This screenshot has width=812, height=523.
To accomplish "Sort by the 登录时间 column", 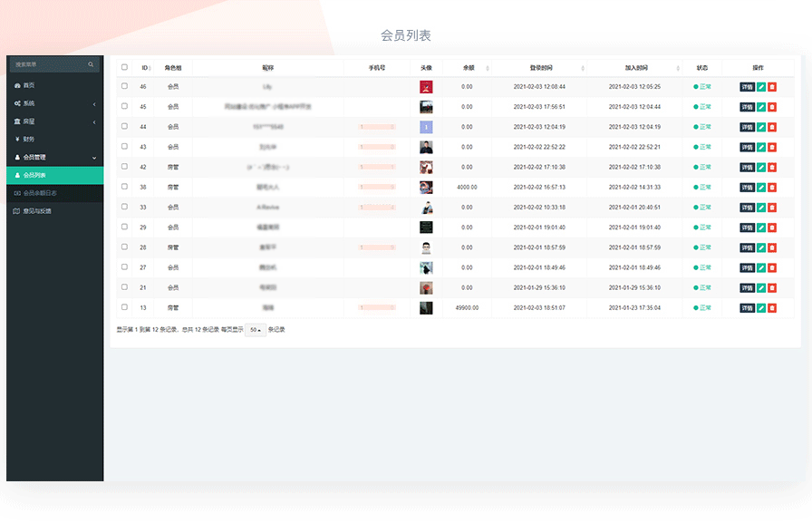I will pos(540,68).
